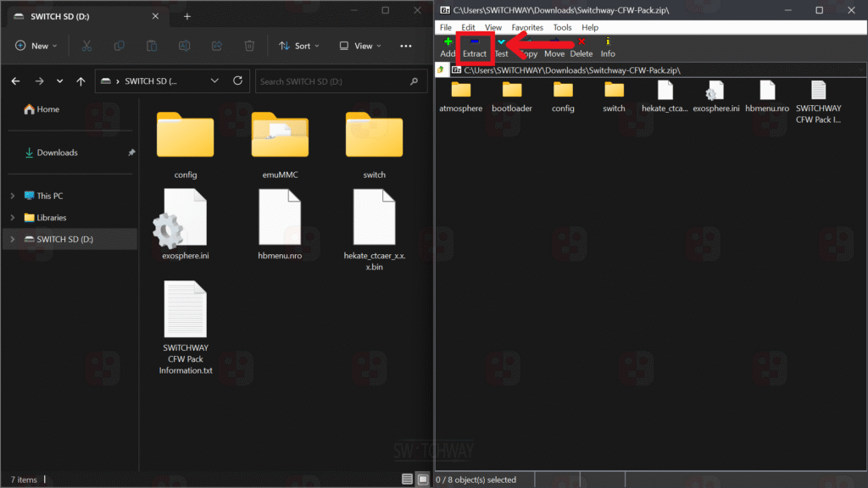
Task: Open a new Explorer tab
Action: pyautogui.click(x=187, y=17)
